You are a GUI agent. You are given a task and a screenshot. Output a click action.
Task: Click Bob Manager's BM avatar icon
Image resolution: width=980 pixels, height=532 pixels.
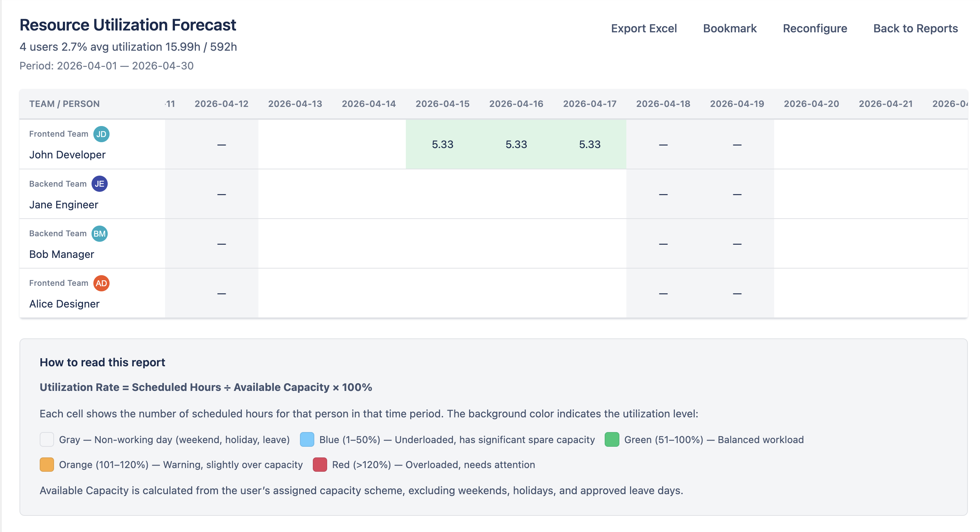click(x=99, y=234)
